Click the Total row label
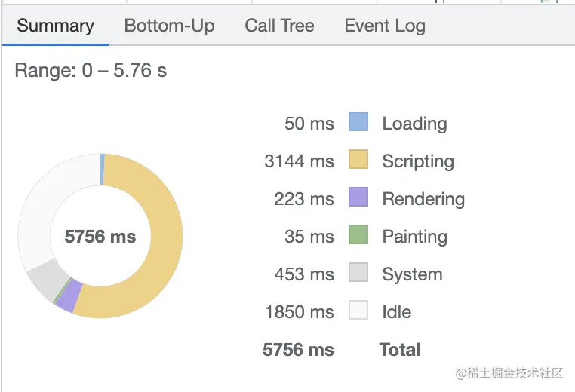575x392 pixels. 400,350
